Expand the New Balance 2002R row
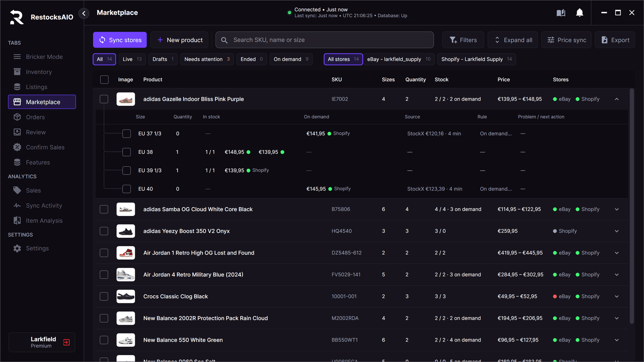This screenshot has width=644, height=362. [617, 318]
